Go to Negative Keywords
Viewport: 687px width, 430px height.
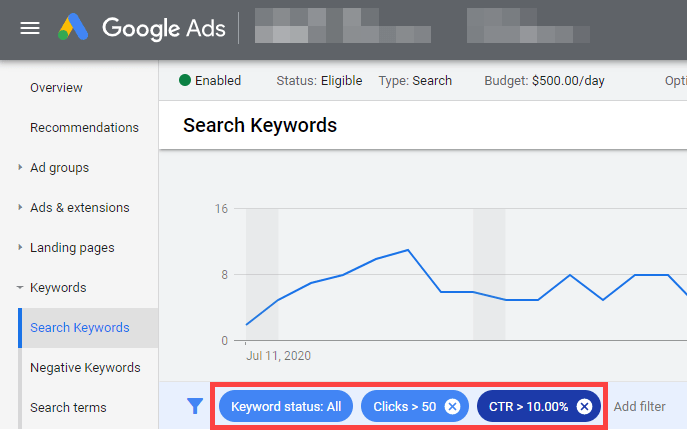click(85, 368)
